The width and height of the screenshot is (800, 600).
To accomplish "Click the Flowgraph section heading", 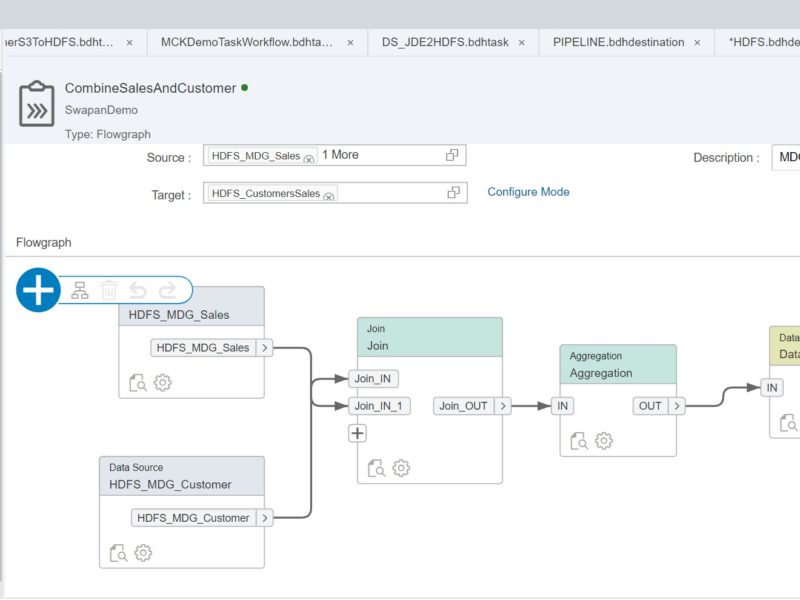I will click(x=44, y=243).
